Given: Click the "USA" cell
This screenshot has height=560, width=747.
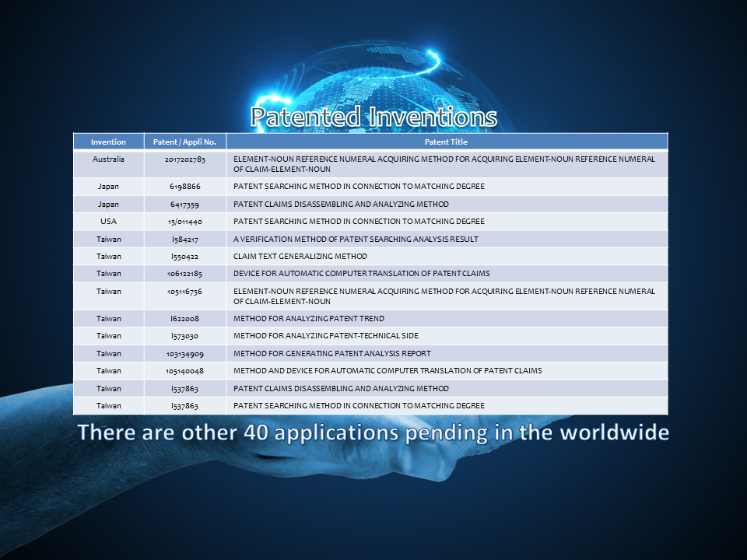Looking at the screenshot, I should coord(108,222).
